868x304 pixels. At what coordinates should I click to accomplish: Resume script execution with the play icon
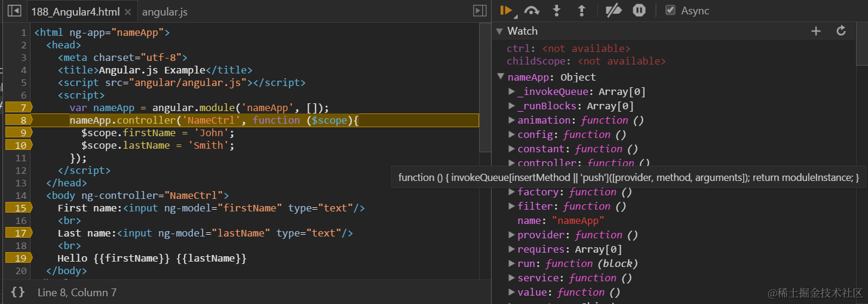pyautogui.click(x=505, y=10)
